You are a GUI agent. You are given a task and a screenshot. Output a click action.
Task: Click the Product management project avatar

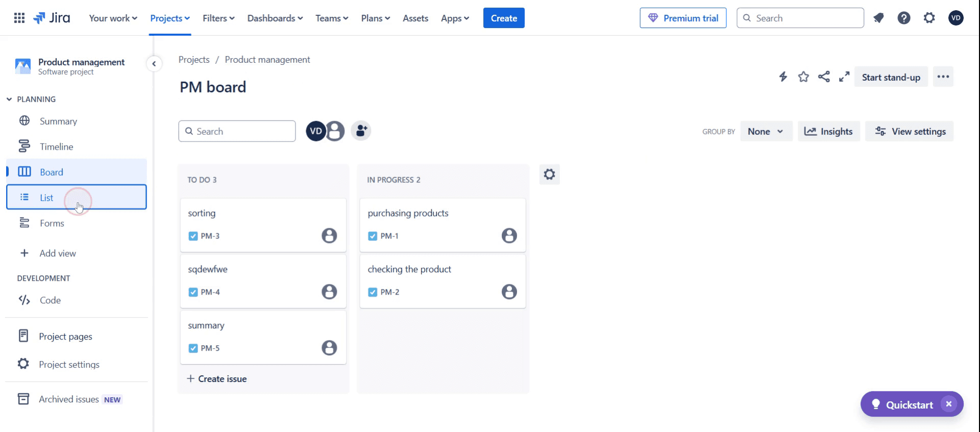click(22, 66)
